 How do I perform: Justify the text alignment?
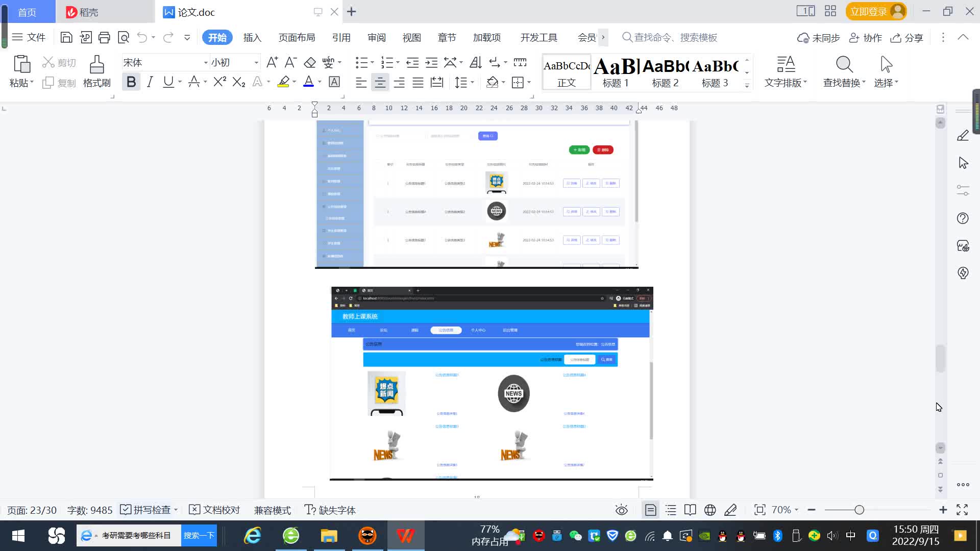[418, 82]
